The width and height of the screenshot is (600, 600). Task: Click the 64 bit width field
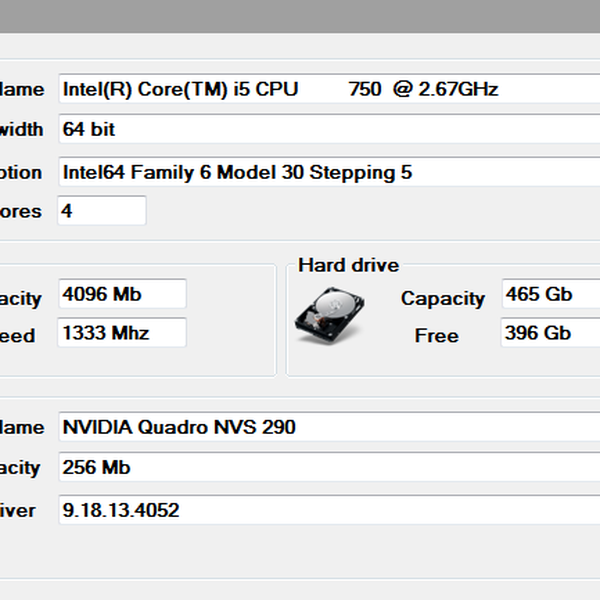328,130
